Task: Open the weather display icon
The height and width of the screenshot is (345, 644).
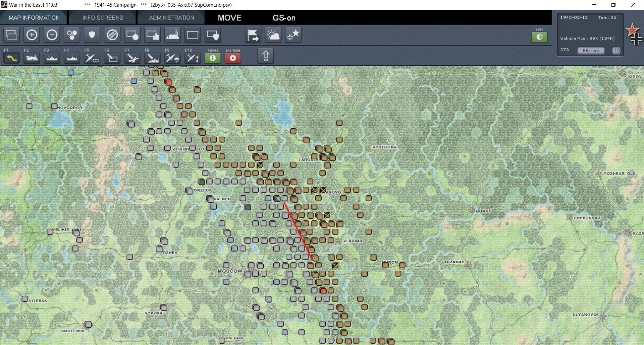Action: tap(273, 35)
